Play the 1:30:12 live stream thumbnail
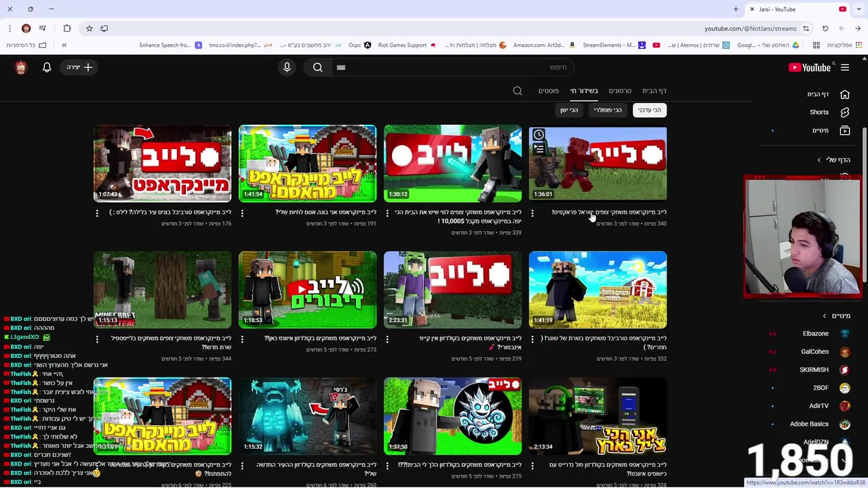Viewport: 868px width, 488px height. click(452, 163)
